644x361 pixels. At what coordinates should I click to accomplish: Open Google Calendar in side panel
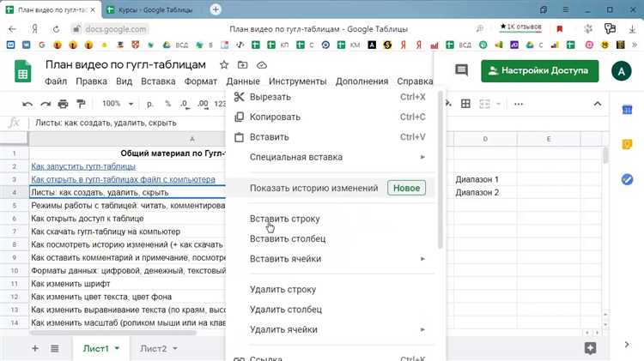(x=628, y=111)
